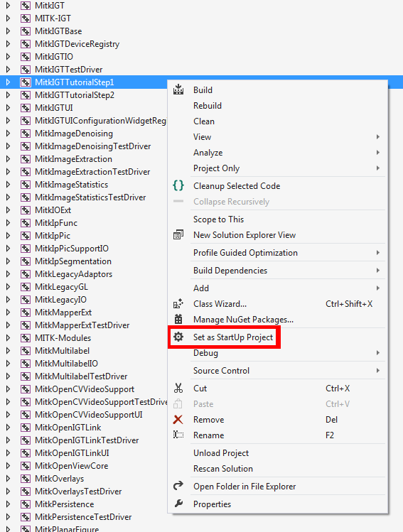Expand the MitkImageExtraction node

[x=8, y=159]
